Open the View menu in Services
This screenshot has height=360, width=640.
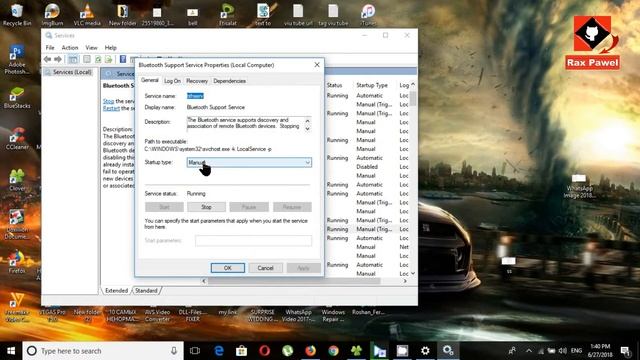tap(91, 48)
